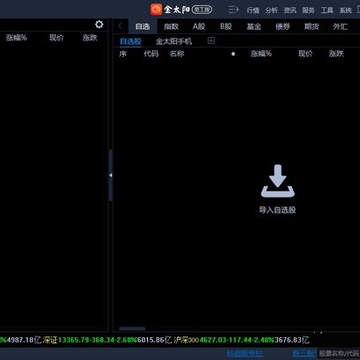The image size is (360, 360).
Task: Click the 4627.03 沪深300 index value
Action: (212, 340)
